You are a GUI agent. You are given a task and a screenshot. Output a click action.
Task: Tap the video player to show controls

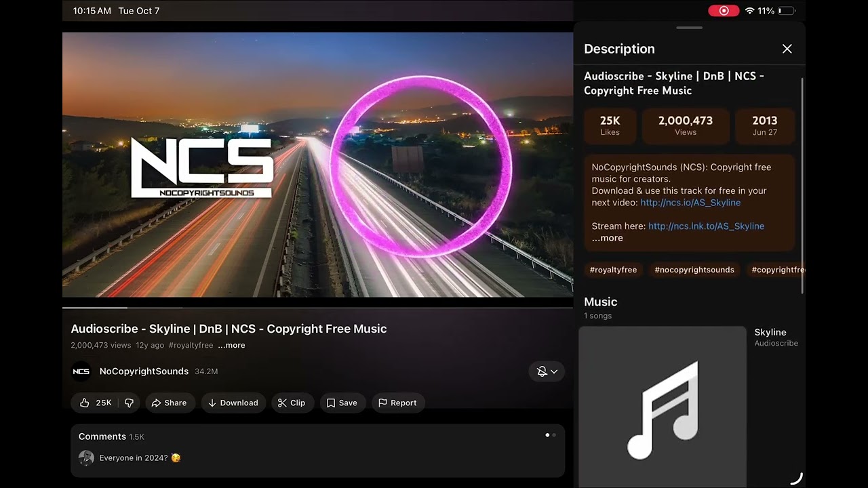pos(317,165)
